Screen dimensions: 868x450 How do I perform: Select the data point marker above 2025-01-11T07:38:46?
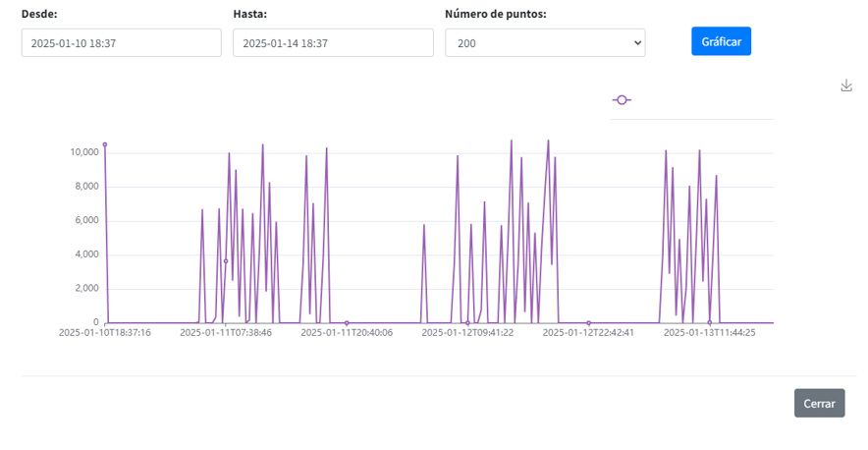pos(226,261)
